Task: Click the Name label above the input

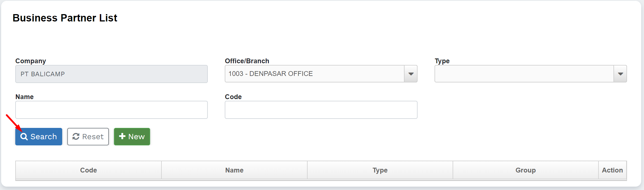Action: [25, 97]
